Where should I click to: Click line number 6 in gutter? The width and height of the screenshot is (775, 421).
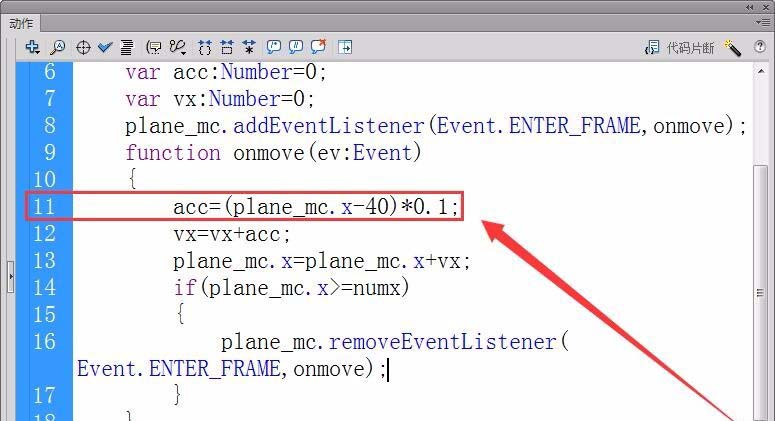click(x=49, y=72)
